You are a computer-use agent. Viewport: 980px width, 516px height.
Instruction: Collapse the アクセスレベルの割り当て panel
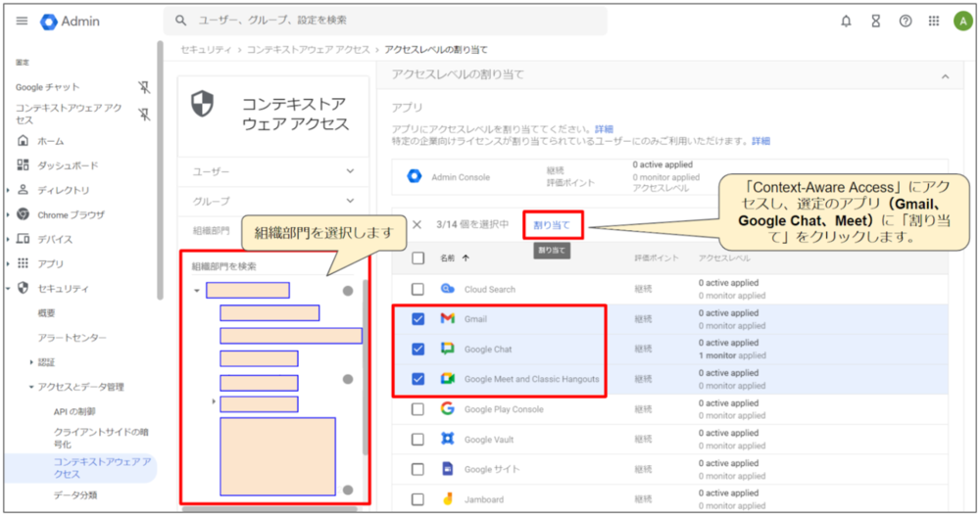pos(944,75)
